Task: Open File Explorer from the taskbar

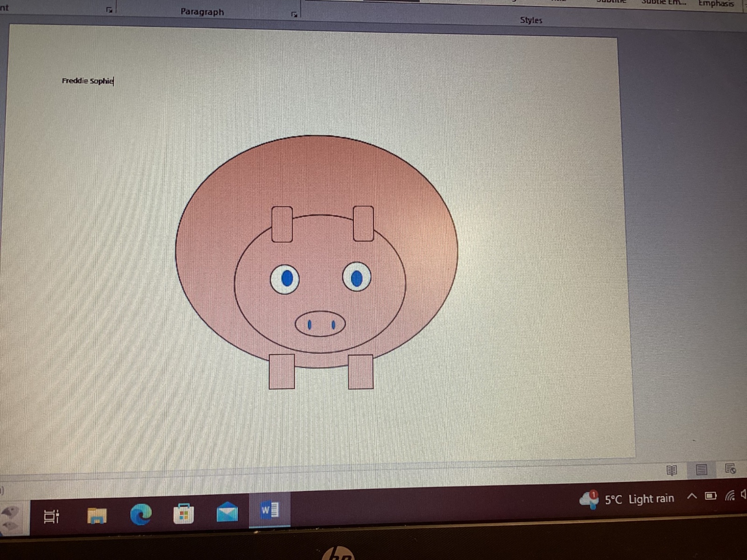Action: (97, 516)
